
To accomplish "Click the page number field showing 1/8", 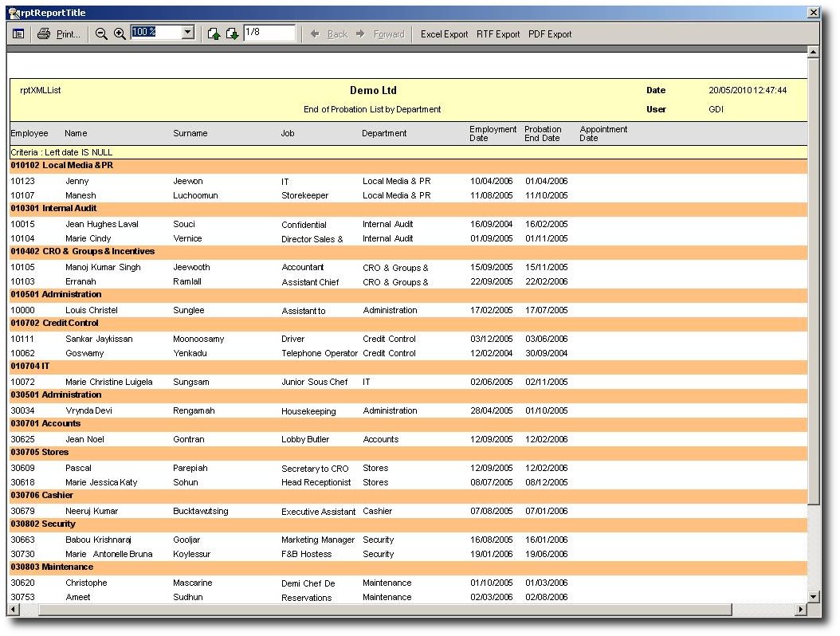I will pyautogui.click(x=269, y=33).
